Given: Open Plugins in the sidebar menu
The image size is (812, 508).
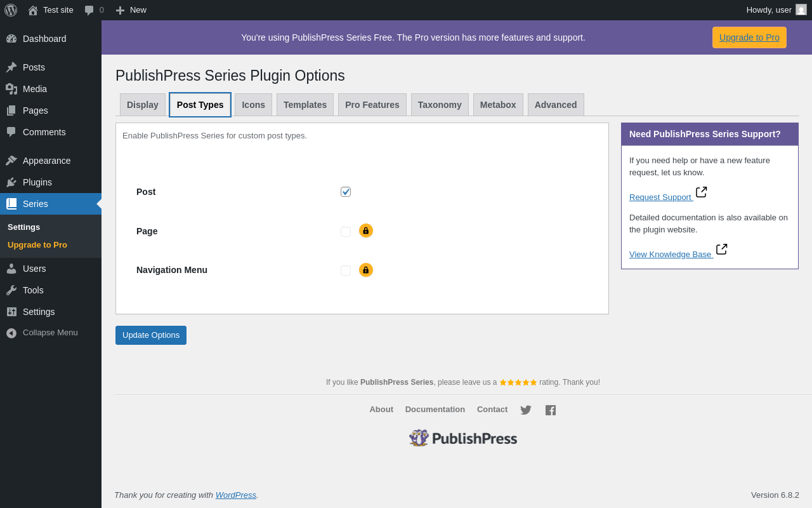Looking at the screenshot, I should coord(37,182).
